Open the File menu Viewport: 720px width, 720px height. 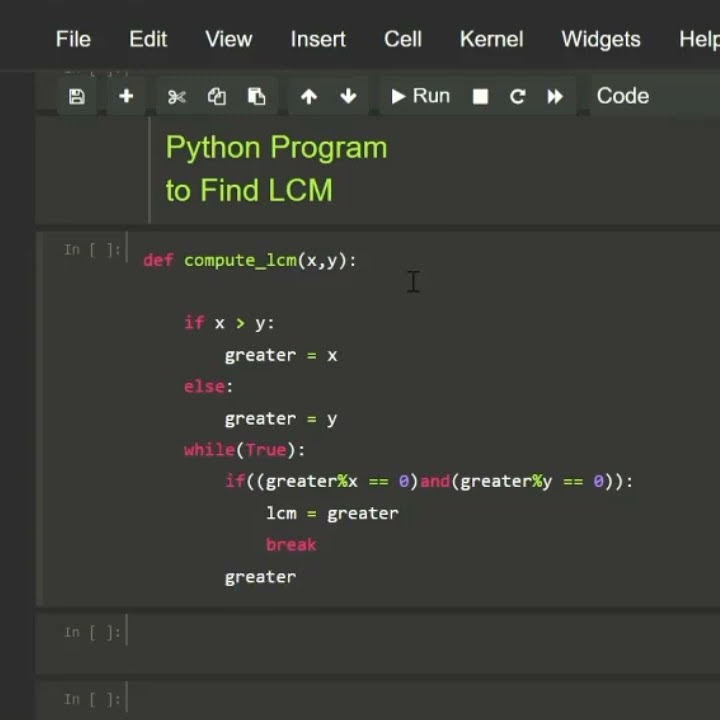point(73,39)
